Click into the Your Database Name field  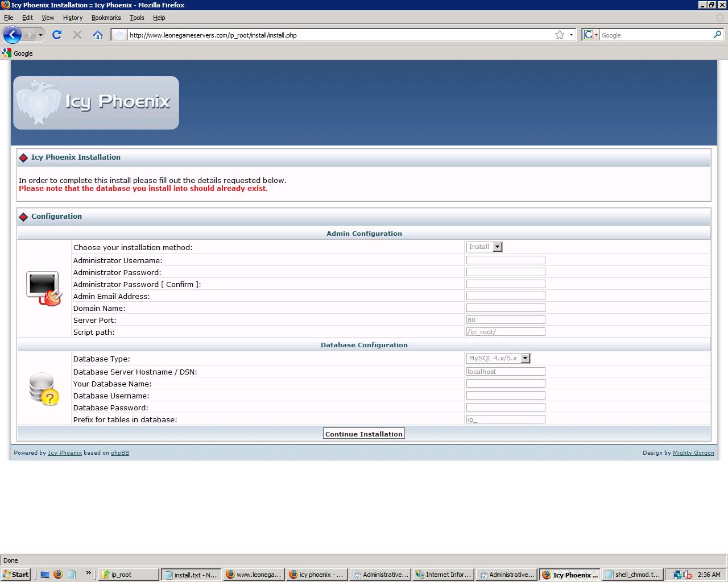point(506,384)
